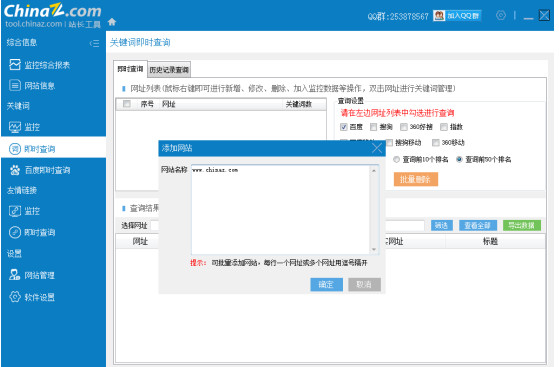
Task: Check the 360好搜 checkbox
Action: click(404, 127)
